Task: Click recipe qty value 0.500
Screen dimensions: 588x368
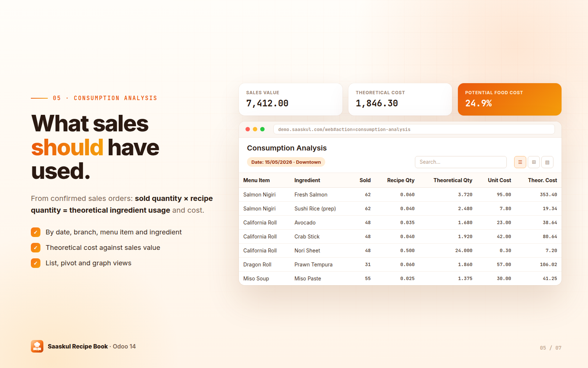Action: click(x=407, y=251)
